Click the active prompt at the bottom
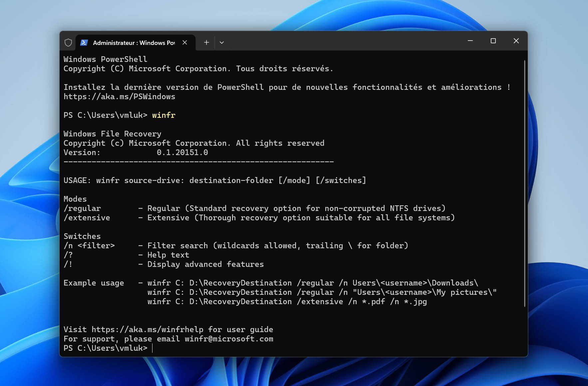This screenshot has height=386, width=588. [x=108, y=348]
